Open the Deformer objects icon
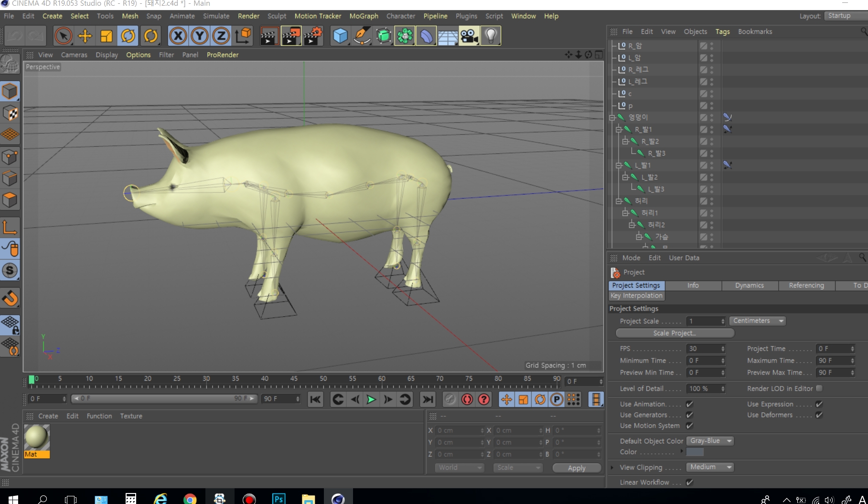The width and height of the screenshot is (868, 504). 426,36
